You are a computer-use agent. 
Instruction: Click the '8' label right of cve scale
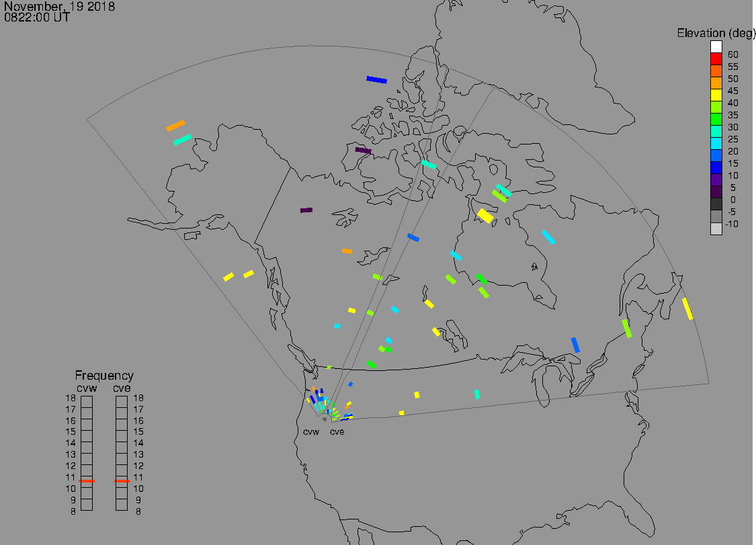point(138,511)
